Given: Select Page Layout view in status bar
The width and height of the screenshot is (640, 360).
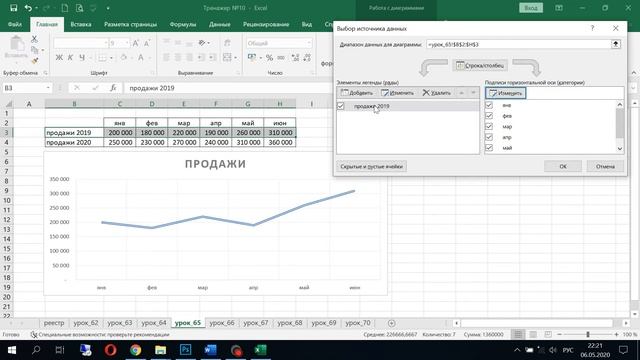Looking at the screenshot, I should pyautogui.click(x=533, y=334).
